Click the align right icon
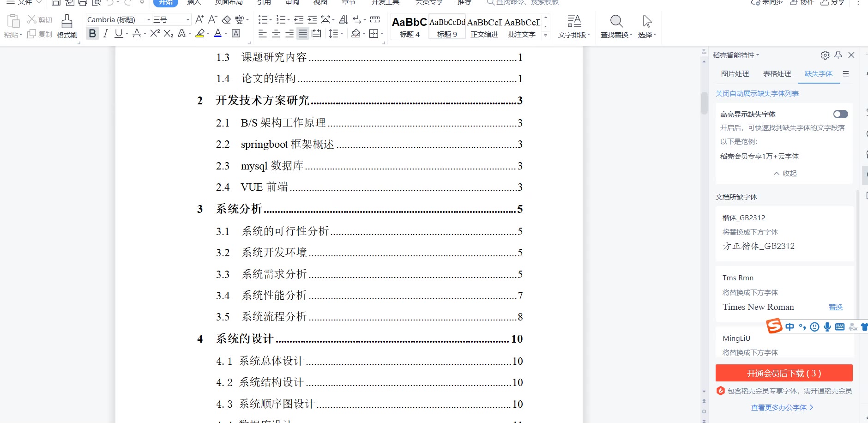 pos(289,33)
